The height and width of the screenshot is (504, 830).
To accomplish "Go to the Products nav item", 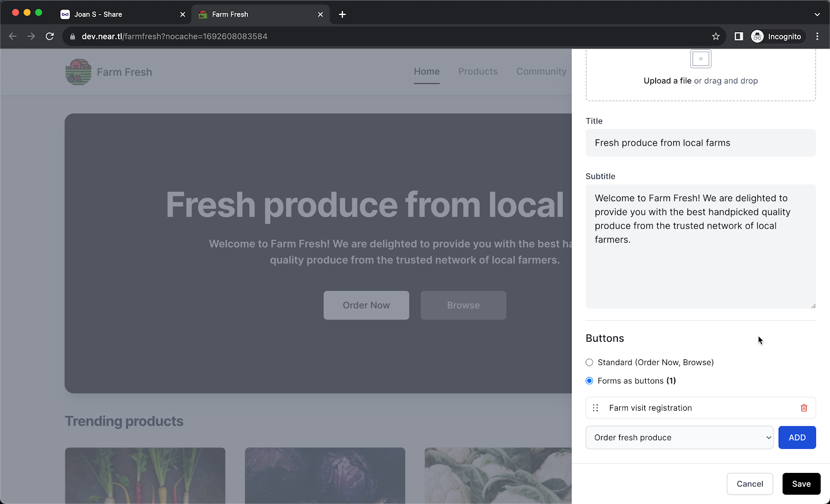I will click(478, 72).
